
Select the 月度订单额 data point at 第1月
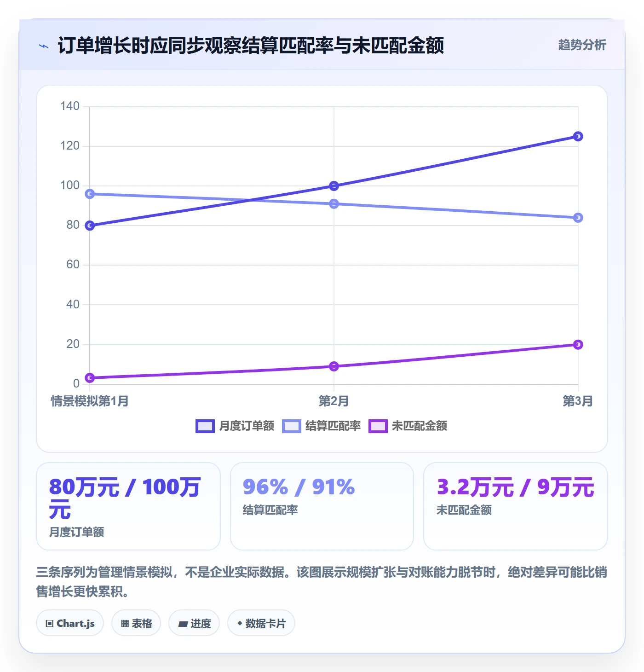pyautogui.click(x=90, y=226)
